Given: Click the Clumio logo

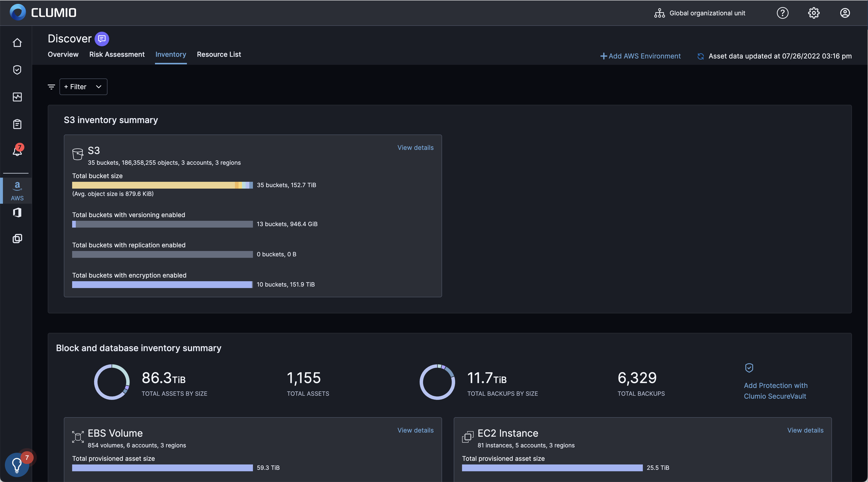Looking at the screenshot, I should point(43,12).
